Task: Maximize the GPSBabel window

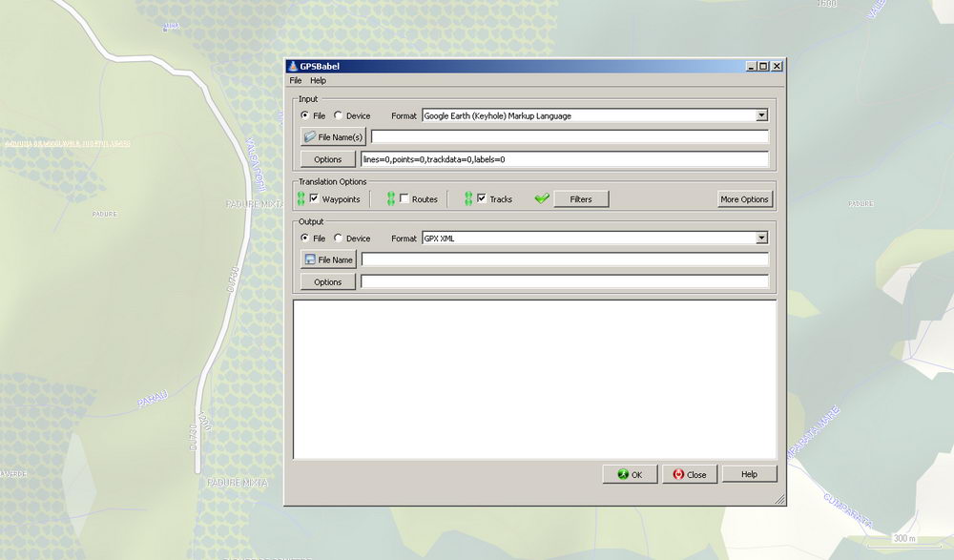Action: (763, 66)
